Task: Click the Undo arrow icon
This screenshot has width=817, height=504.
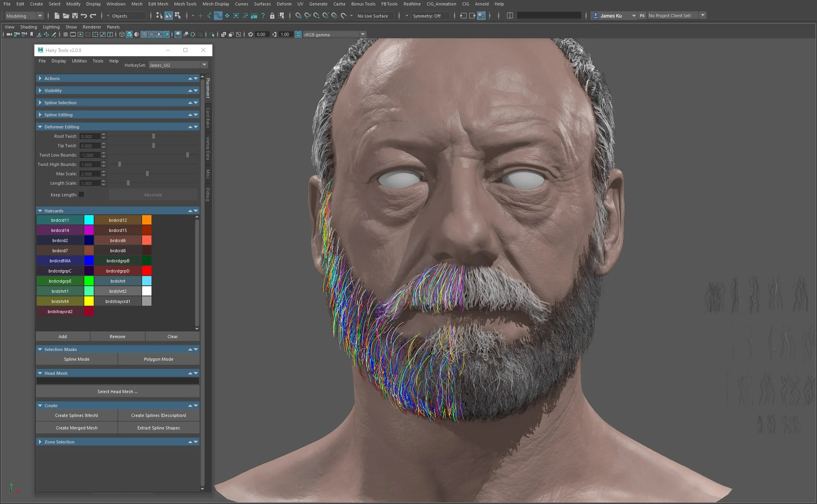Action: [84, 16]
